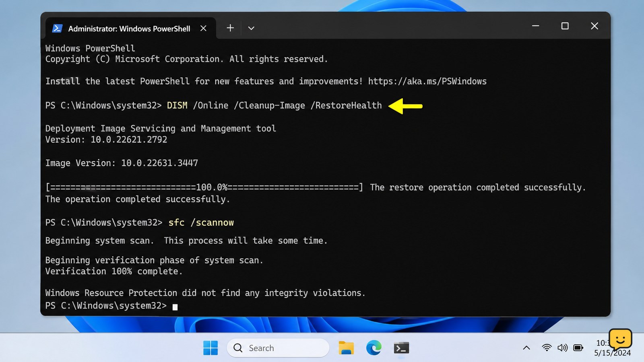Image resolution: width=644 pixels, height=362 pixels.
Task: Click the volume speaker icon in tray
Action: point(562,348)
